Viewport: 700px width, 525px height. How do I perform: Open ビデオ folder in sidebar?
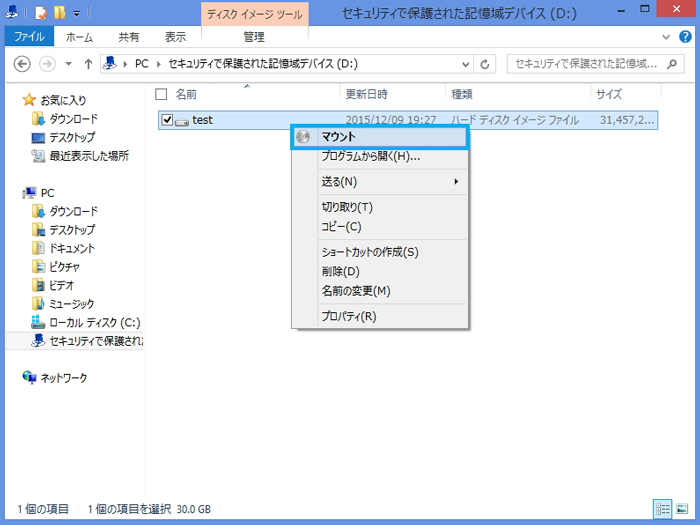pyautogui.click(x=62, y=286)
